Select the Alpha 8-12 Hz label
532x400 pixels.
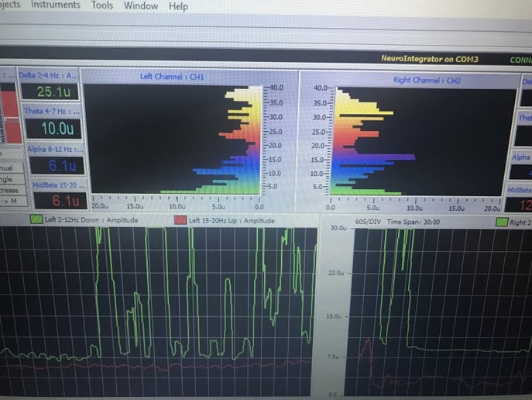(x=55, y=150)
